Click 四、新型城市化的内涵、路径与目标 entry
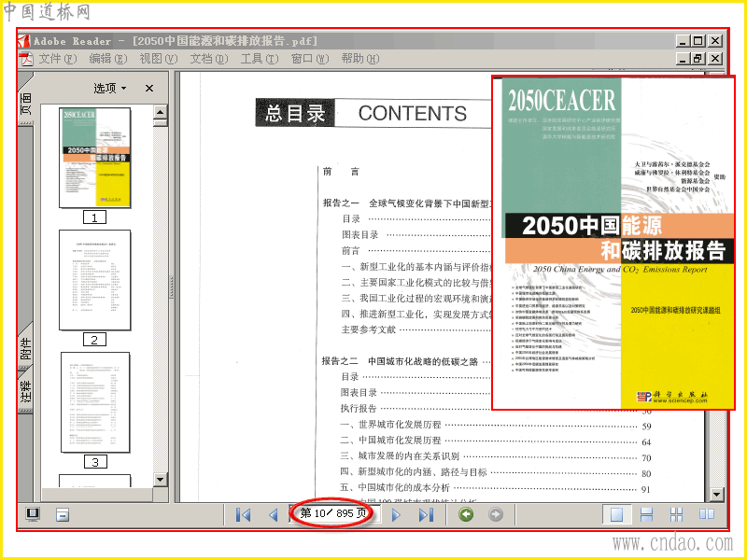Screen dimensions: 747x560 (x=414, y=472)
